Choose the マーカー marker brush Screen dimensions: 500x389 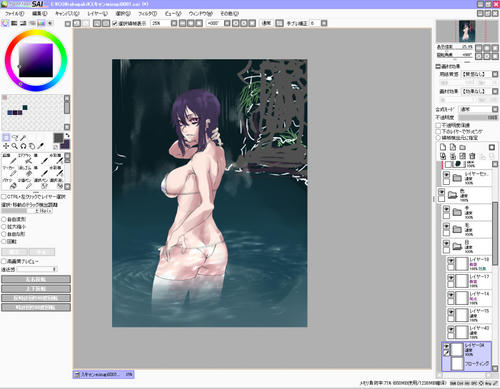click(x=9, y=171)
